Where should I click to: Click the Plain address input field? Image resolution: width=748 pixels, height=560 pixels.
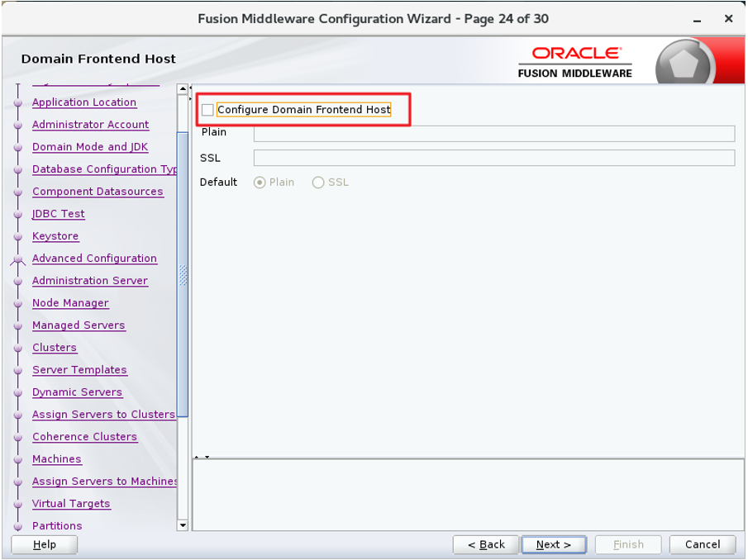[x=494, y=134]
